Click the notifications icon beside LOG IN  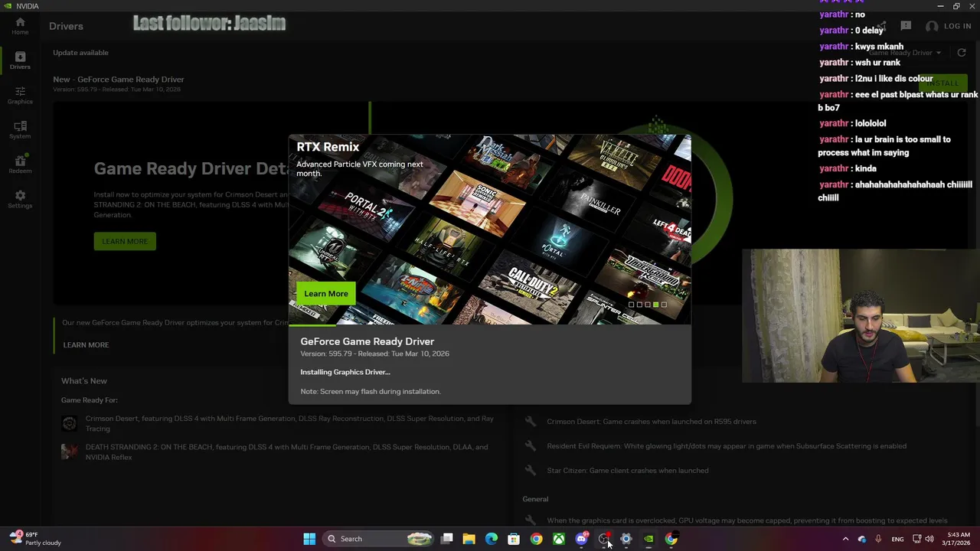(906, 26)
